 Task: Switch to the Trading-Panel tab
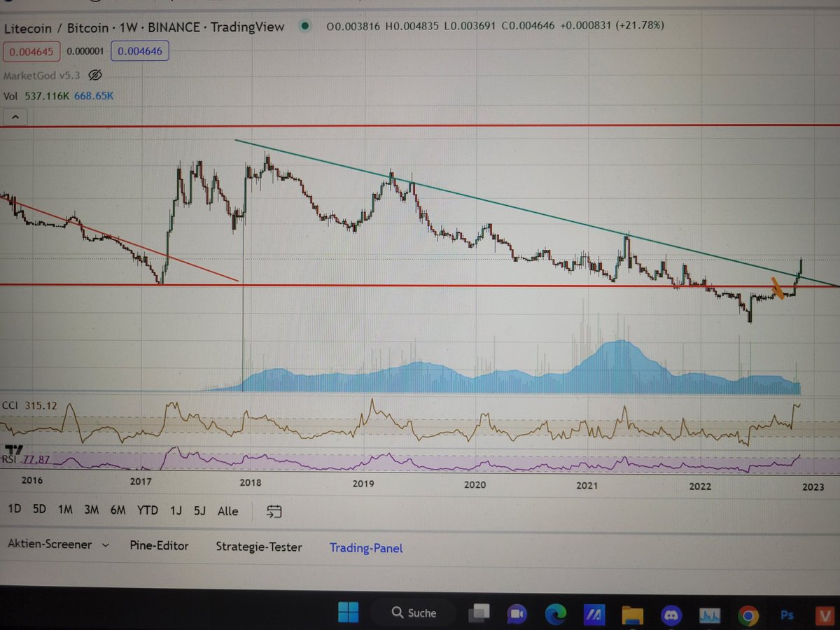(x=366, y=548)
